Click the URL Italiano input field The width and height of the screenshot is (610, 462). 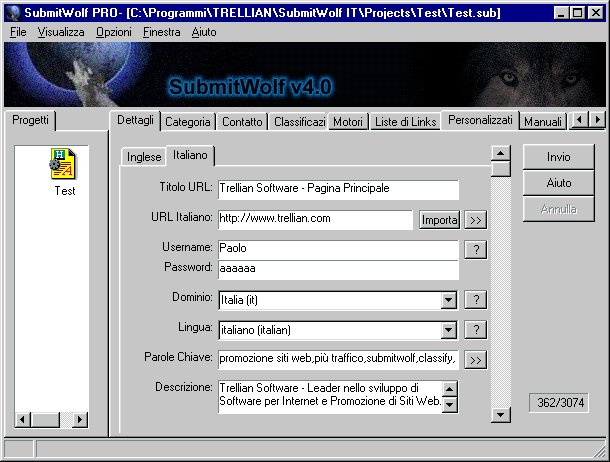coord(315,220)
